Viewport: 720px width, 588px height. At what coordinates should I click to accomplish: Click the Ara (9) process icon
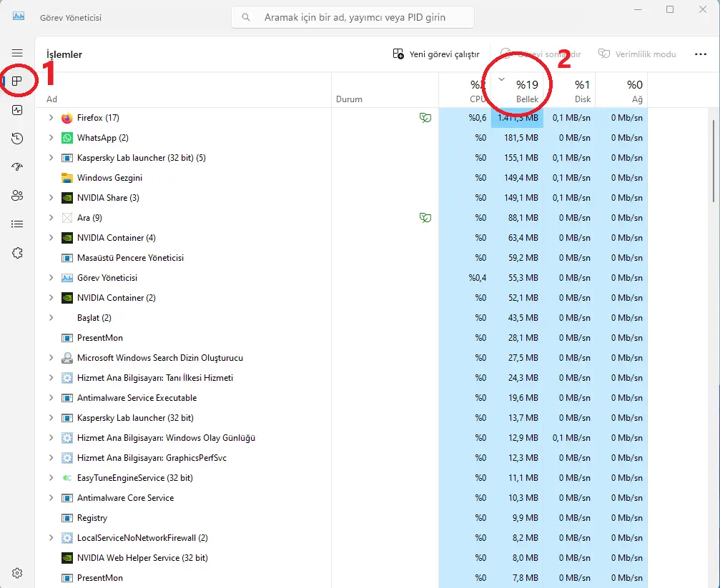67,218
